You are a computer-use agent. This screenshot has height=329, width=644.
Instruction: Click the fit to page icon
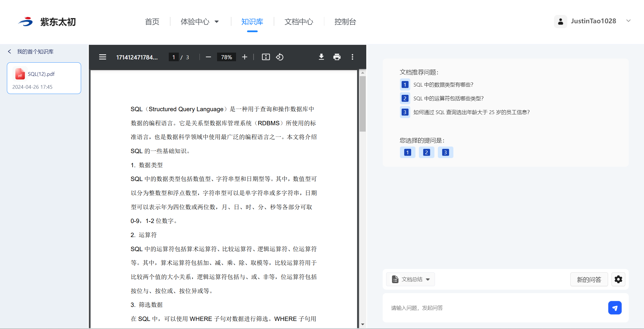[266, 57]
